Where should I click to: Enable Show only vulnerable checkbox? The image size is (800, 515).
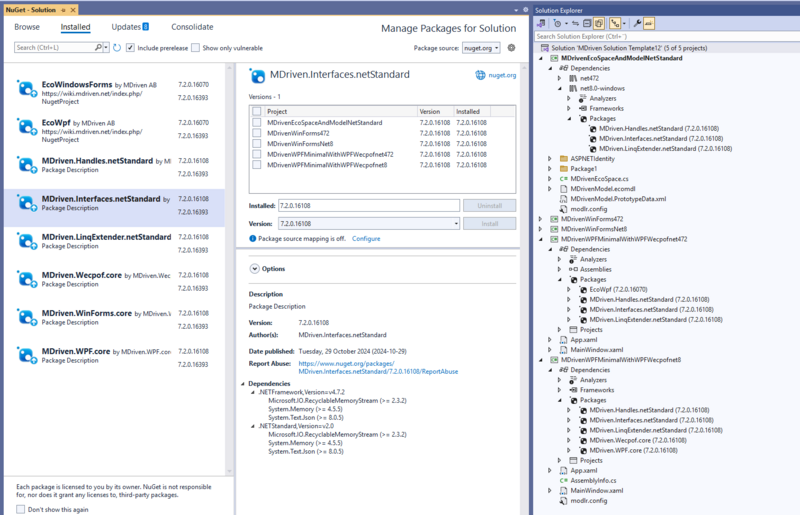(x=196, y=47)
